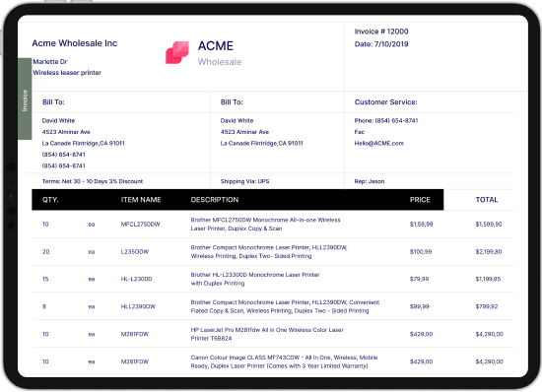542x392 pixels.
Task: Select the L2350DW item name
Action: click(135, 252)
